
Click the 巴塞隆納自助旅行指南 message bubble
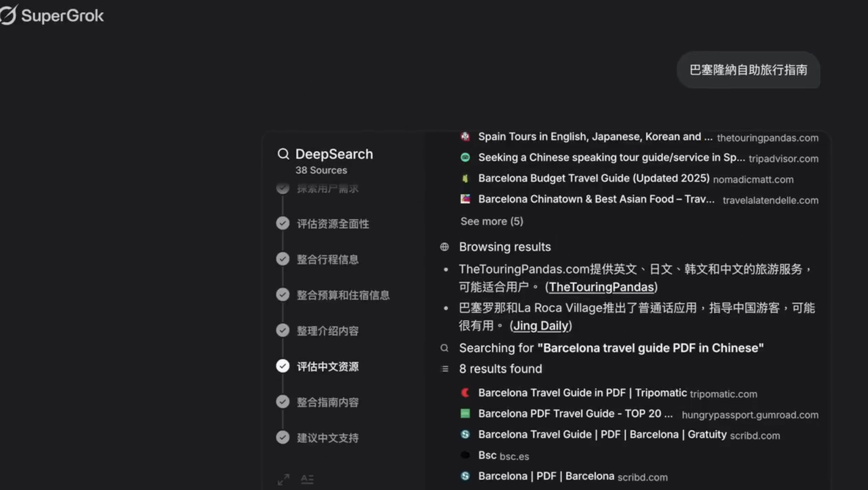pos(748,70)
